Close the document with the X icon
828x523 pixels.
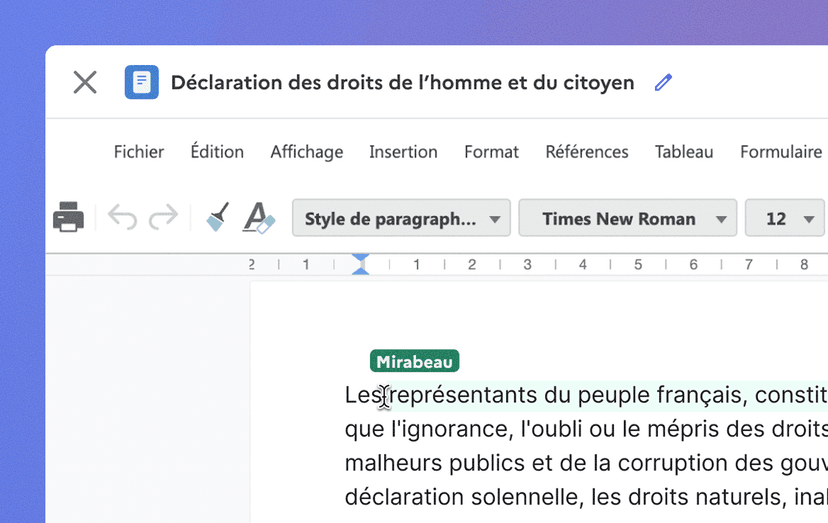[85, 82]
